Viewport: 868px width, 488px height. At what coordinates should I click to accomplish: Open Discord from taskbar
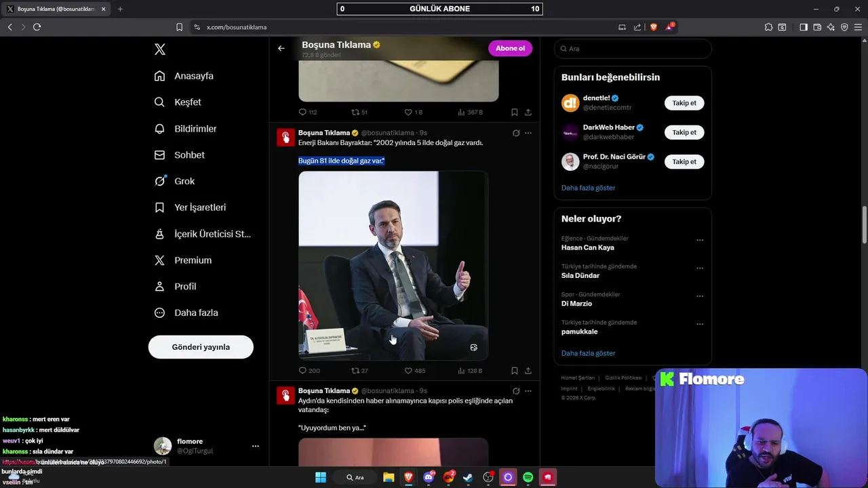click(x=429, y=477)
